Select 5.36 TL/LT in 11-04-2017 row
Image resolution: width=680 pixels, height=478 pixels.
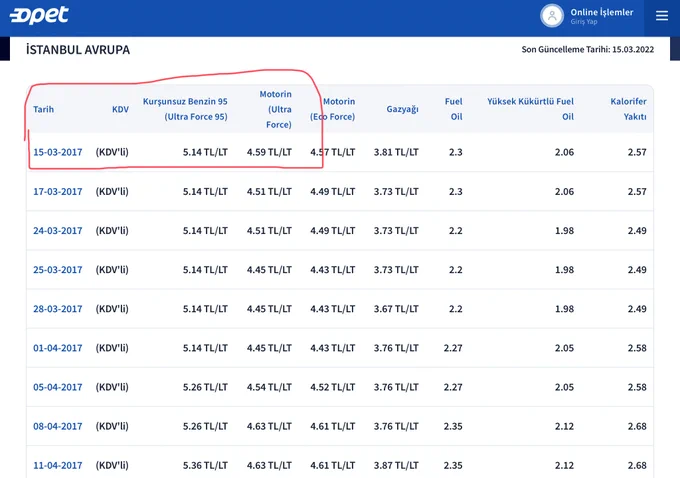pyautogui.click(x=205, y=465)
